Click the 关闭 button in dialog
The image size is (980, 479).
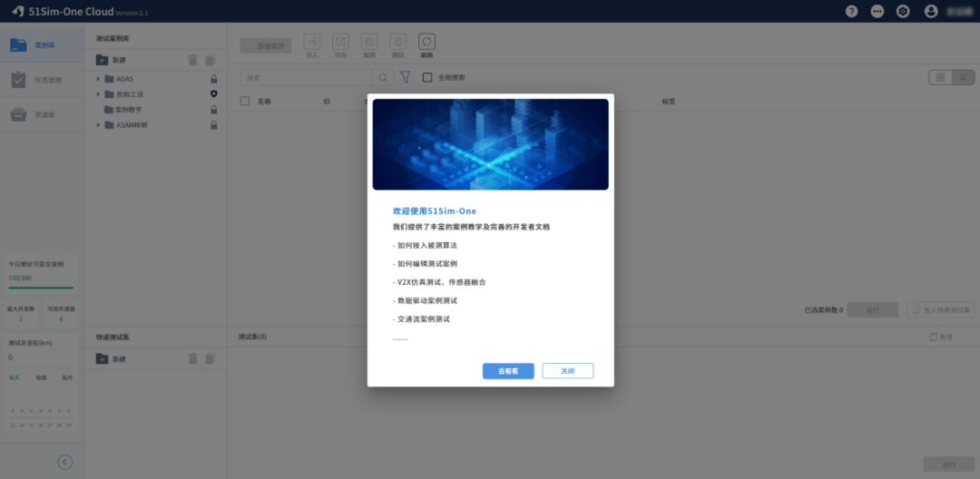coord(567,371)
